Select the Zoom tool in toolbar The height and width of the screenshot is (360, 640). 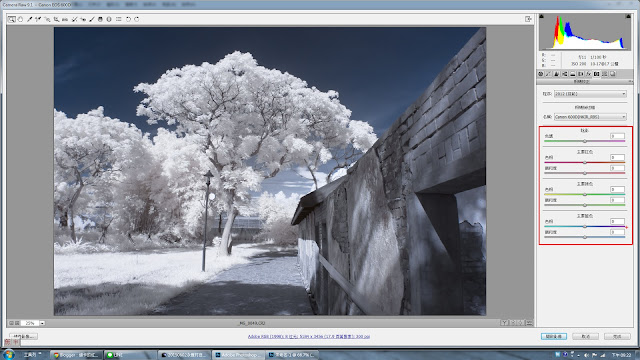(x=11, y=19)
